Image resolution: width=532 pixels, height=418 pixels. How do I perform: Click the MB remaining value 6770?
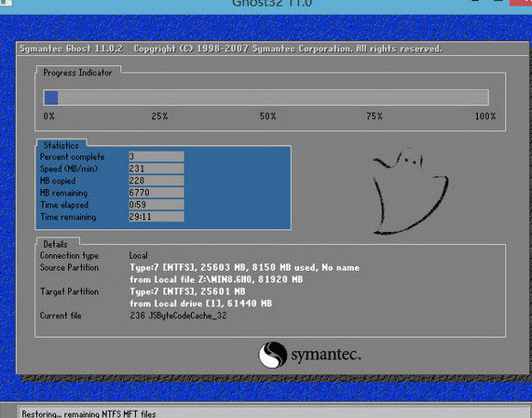[157, 193]
